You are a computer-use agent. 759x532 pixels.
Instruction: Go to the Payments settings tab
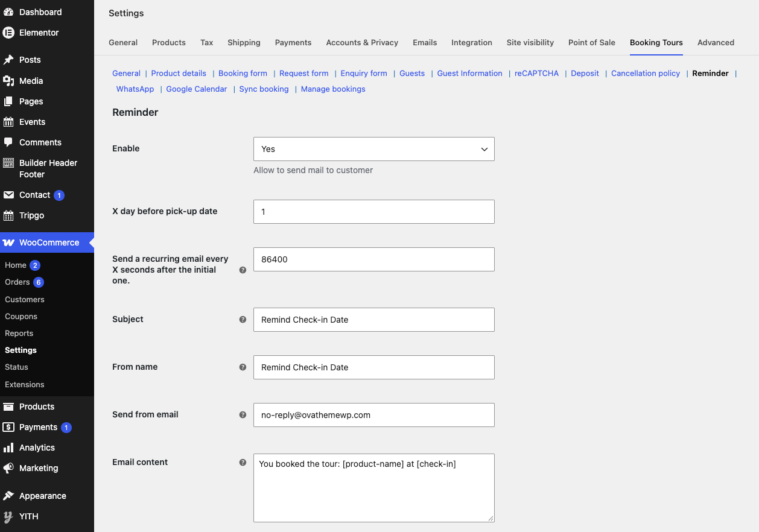tap(293, 43)
